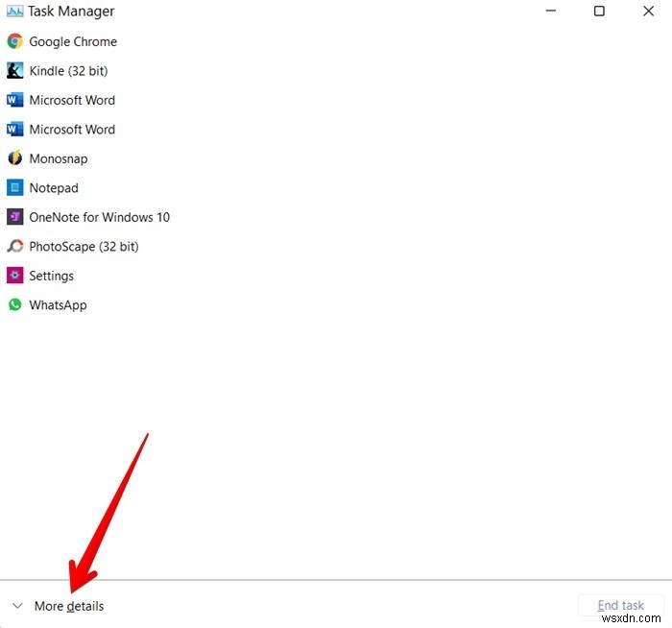Viewport: 672px width, 628px height.
Task: Click the WhatsApp app icon
Action: pyautogui.click(x=15, y=304)
